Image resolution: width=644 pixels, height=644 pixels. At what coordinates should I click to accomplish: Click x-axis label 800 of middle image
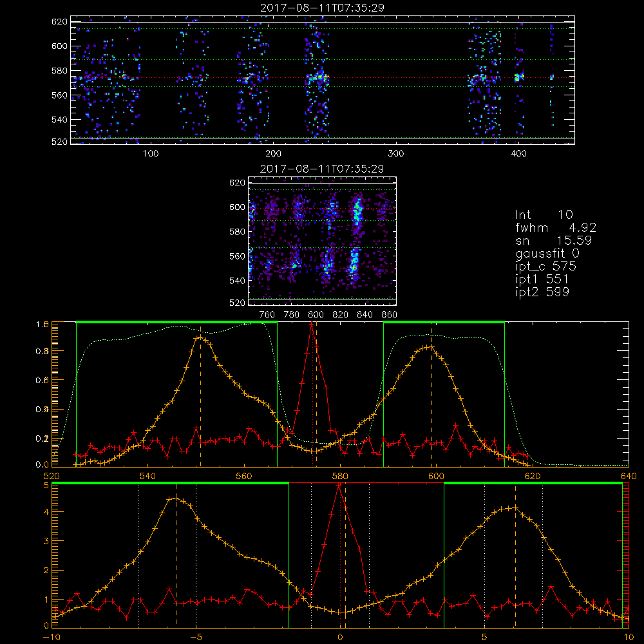coord(316,315)
